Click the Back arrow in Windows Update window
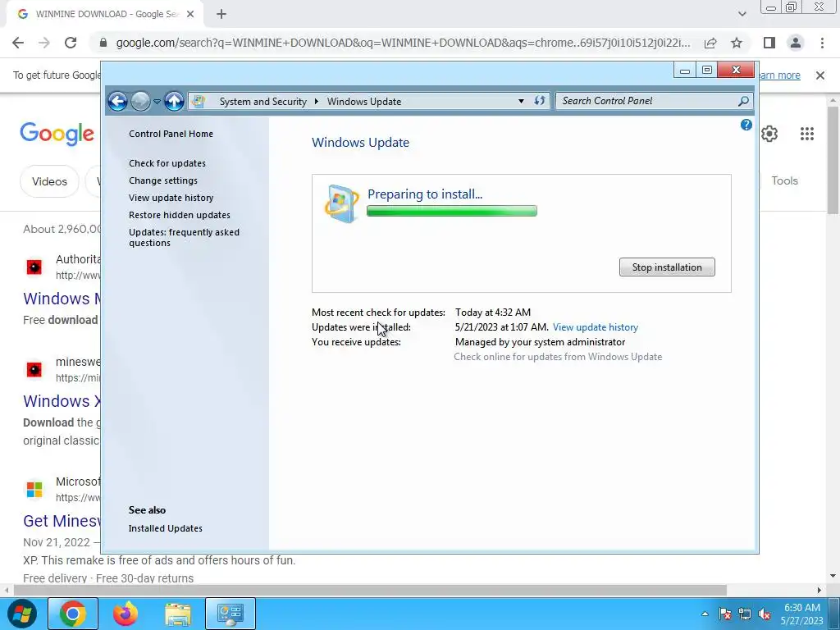This screenshot has height=630, width=840. click(x=118, y=101)
